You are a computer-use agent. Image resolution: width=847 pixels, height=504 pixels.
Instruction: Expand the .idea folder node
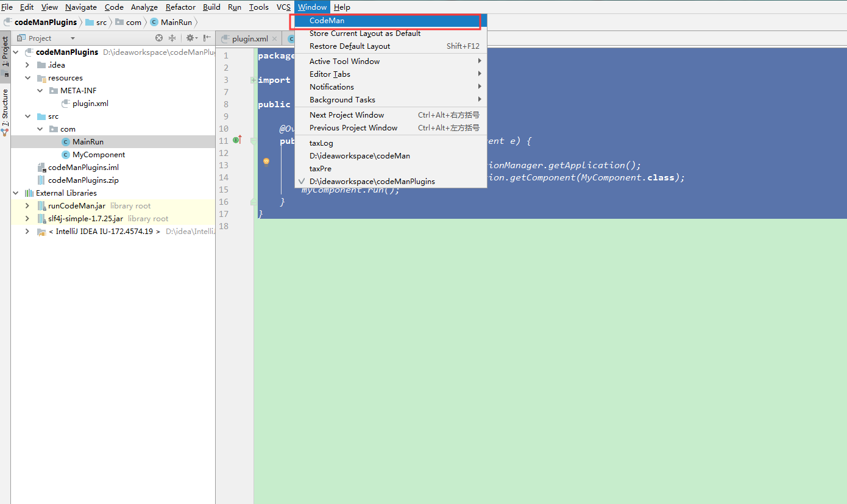[x=28, y=65]
